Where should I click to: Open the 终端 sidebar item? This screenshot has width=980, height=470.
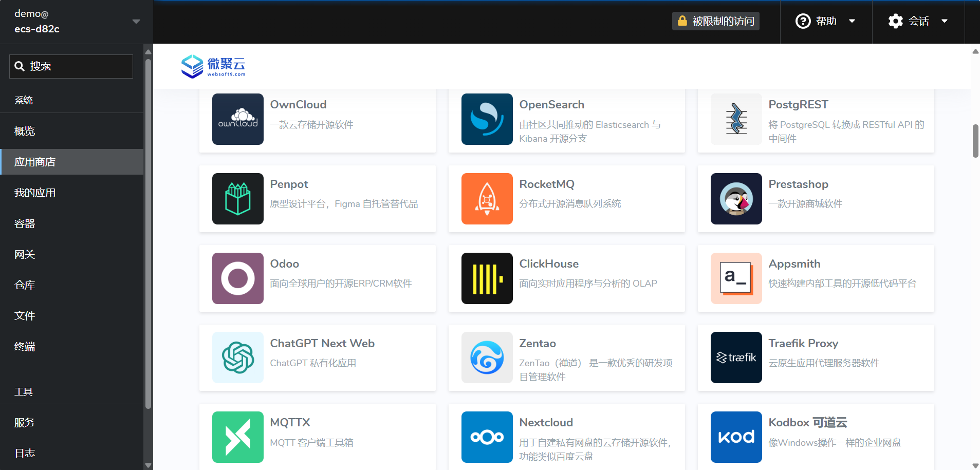[x=25, y=347]
